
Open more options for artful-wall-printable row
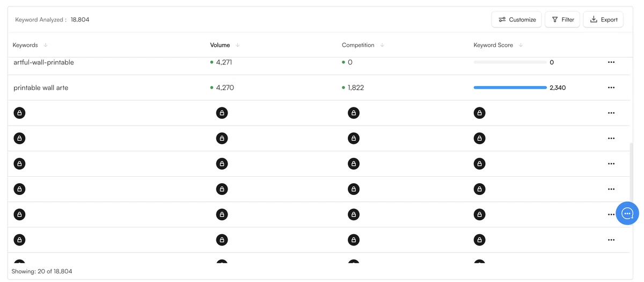[611, 62]
